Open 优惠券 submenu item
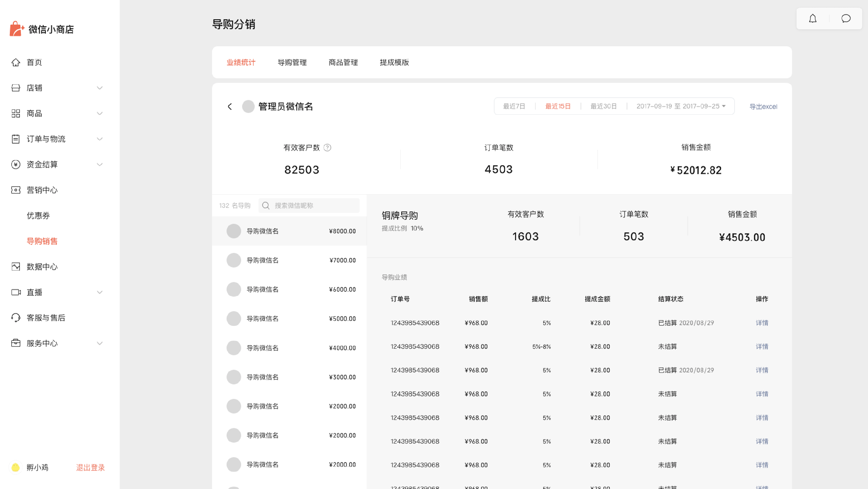 [x=38, y=216]
